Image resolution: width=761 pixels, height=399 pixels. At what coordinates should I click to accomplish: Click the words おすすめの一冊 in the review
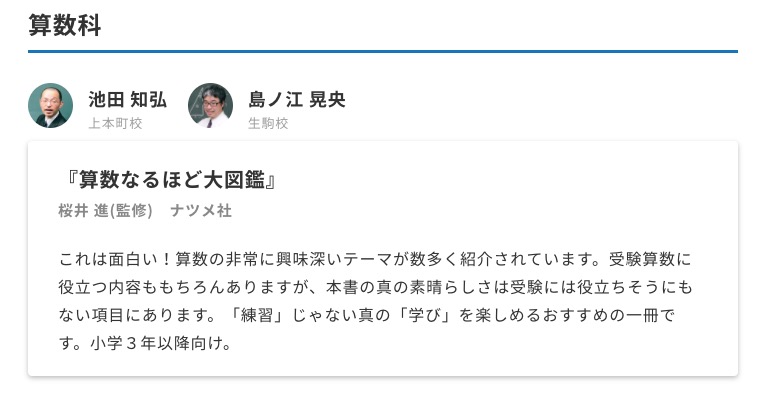pyautogui.click(x=600, y=316)
